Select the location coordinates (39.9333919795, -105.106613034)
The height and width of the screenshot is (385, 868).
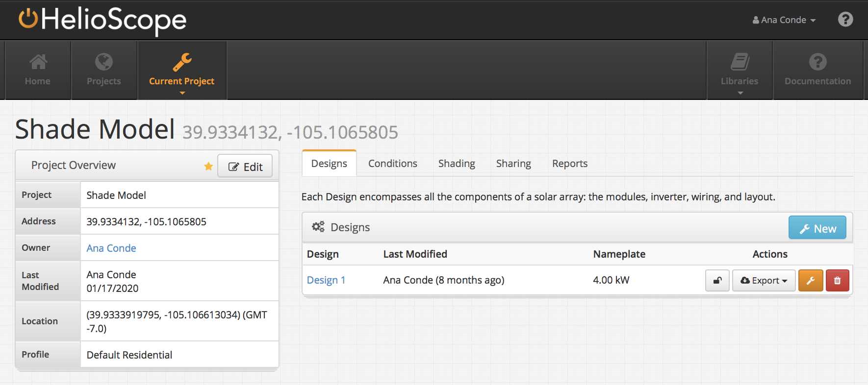coord(163,315)
